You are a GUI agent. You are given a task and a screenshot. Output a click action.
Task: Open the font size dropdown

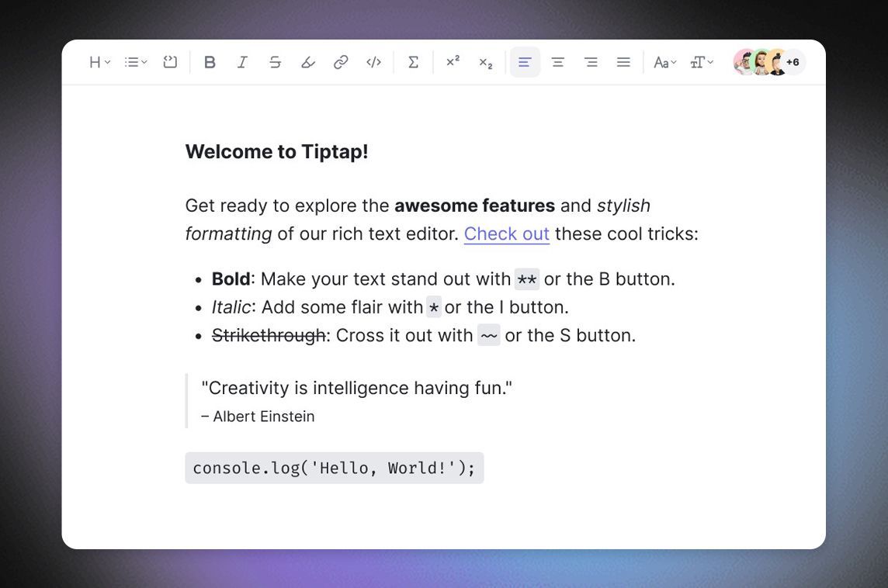[702, 62]
